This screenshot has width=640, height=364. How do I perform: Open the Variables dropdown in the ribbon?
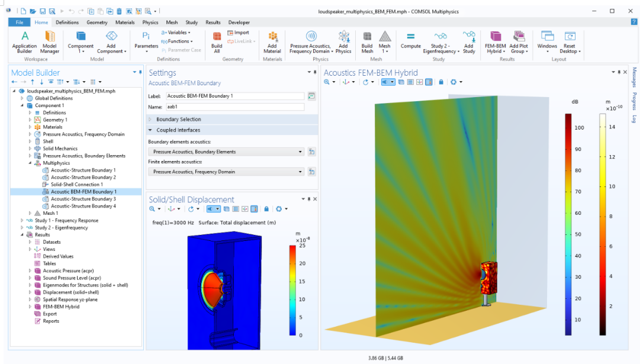click(x=176, y=33)
